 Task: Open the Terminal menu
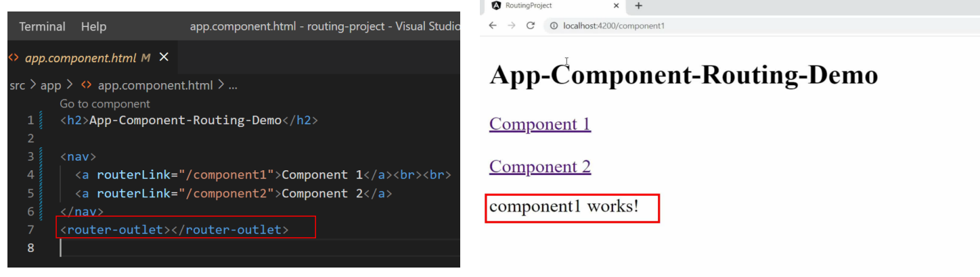pyautogui.click(x=42, y=27)
